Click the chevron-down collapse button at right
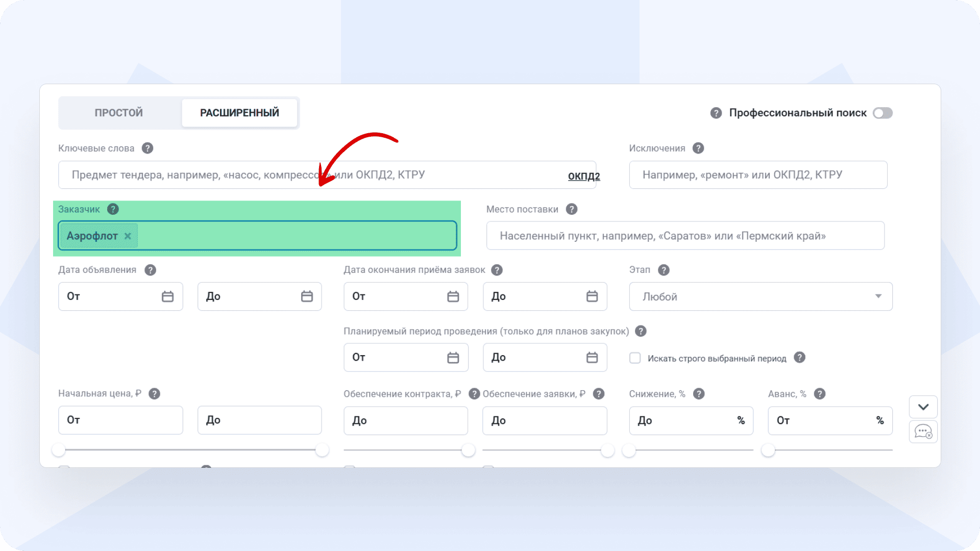The image size is (980, 551). click(x=923, y=407)
